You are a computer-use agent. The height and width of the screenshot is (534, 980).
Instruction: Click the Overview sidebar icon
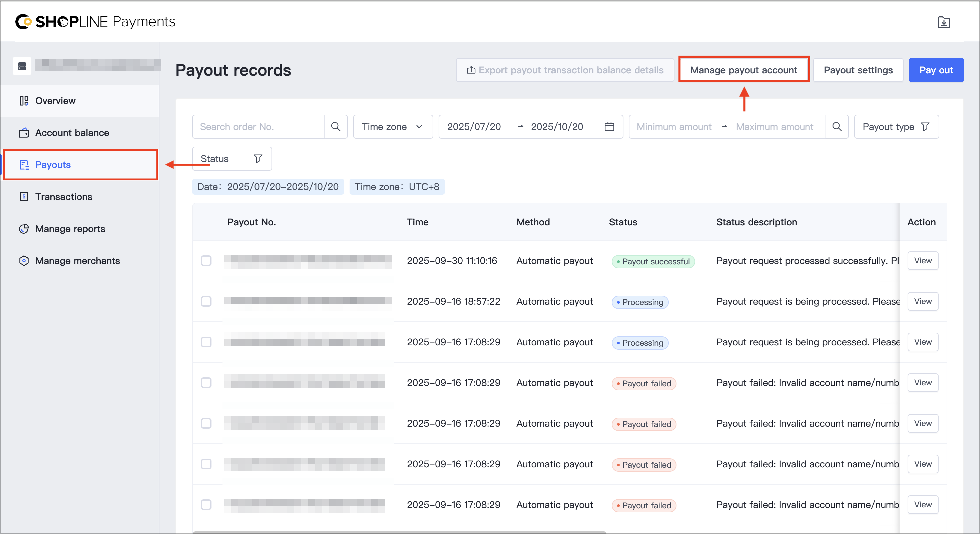[24, 101]
